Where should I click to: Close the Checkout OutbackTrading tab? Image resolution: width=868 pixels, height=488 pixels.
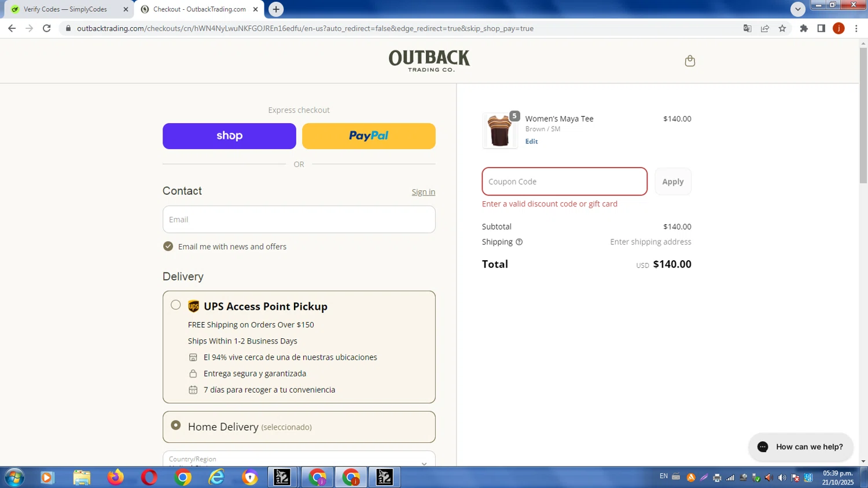coord(255,9)
